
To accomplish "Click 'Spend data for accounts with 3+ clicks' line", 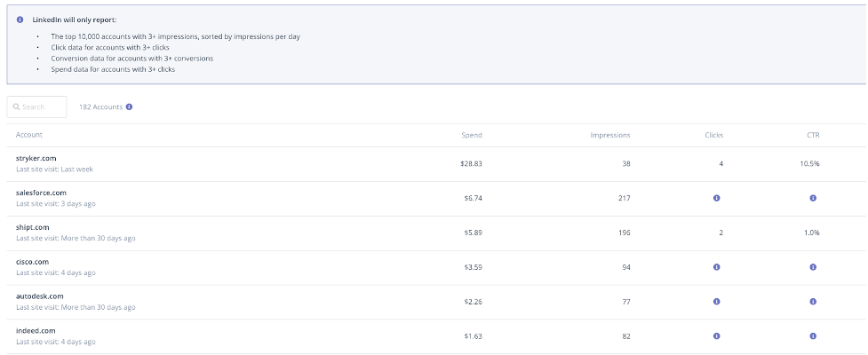I will click(113, 69).
